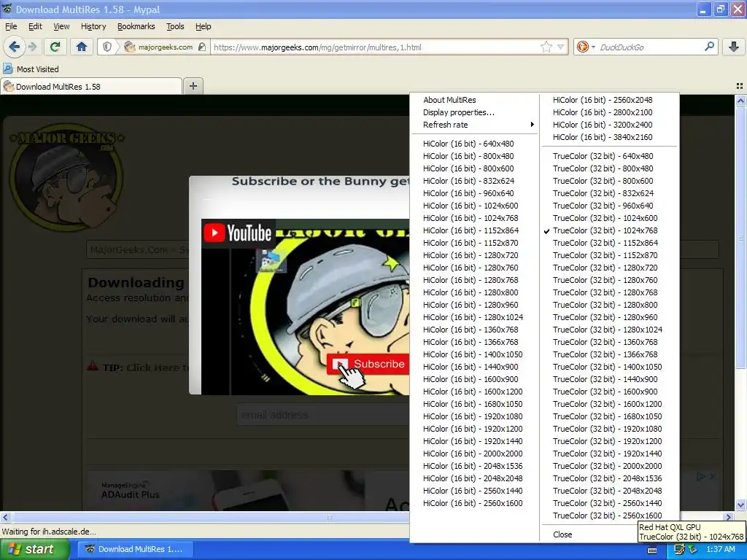Choose About MultiRes menu entry
The image size is (747, 560).
474,99
